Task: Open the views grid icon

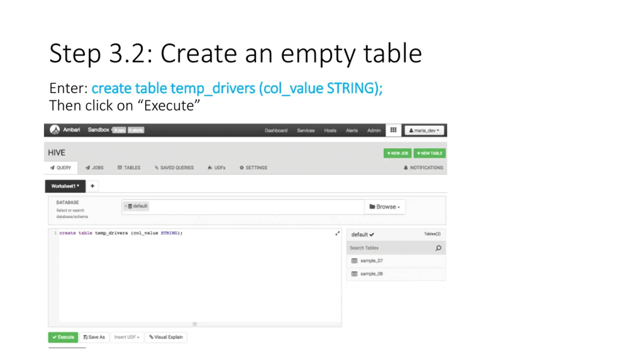Action: click(x=393, y=130)
